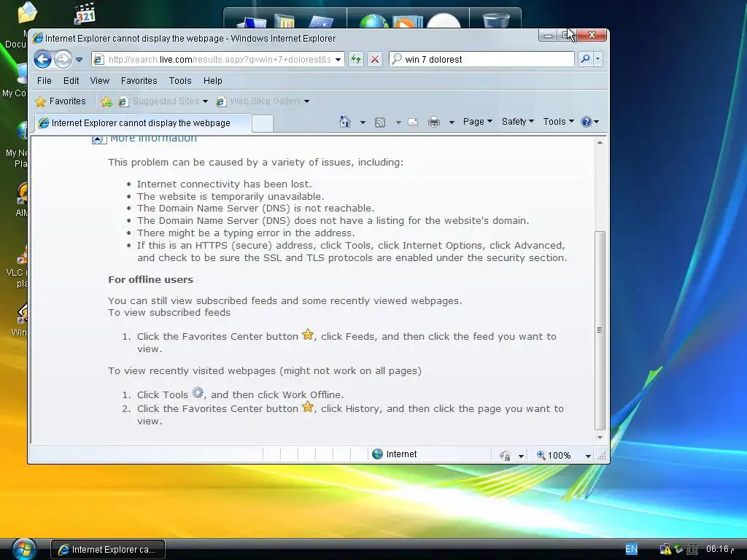Click the vertical scrollbar thumb
The image size is (747, 560).
(x=600, y=330)
